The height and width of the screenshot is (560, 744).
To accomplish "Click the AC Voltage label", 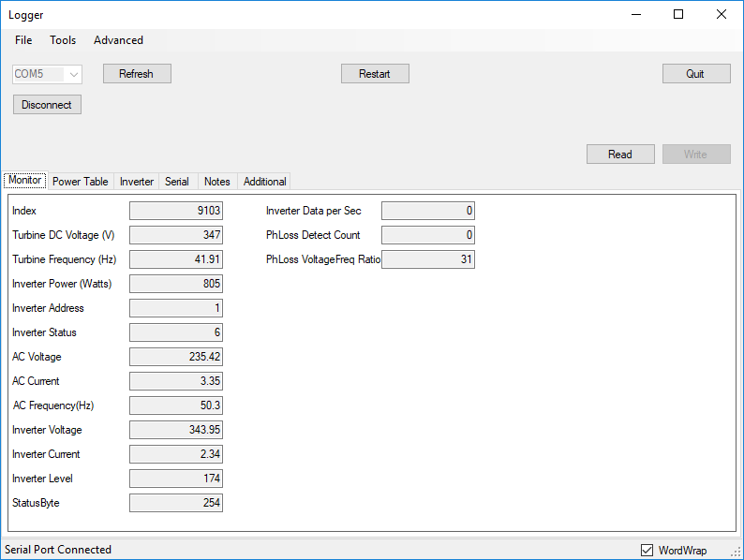I will pos(37,357).
